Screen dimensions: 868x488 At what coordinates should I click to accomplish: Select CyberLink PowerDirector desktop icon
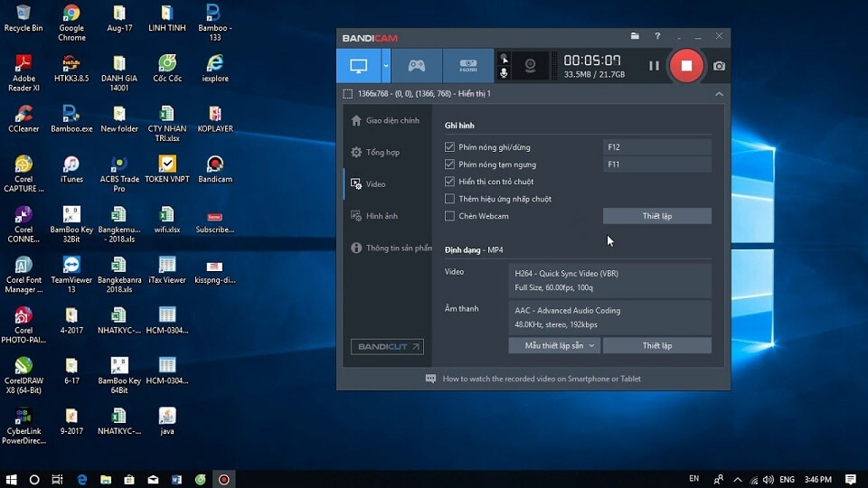pos(24,426)
